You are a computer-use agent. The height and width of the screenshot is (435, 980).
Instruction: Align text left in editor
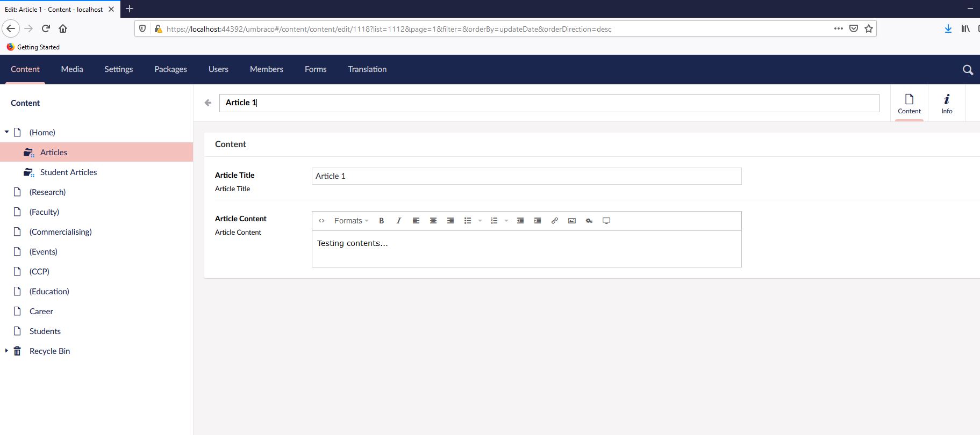416,221
